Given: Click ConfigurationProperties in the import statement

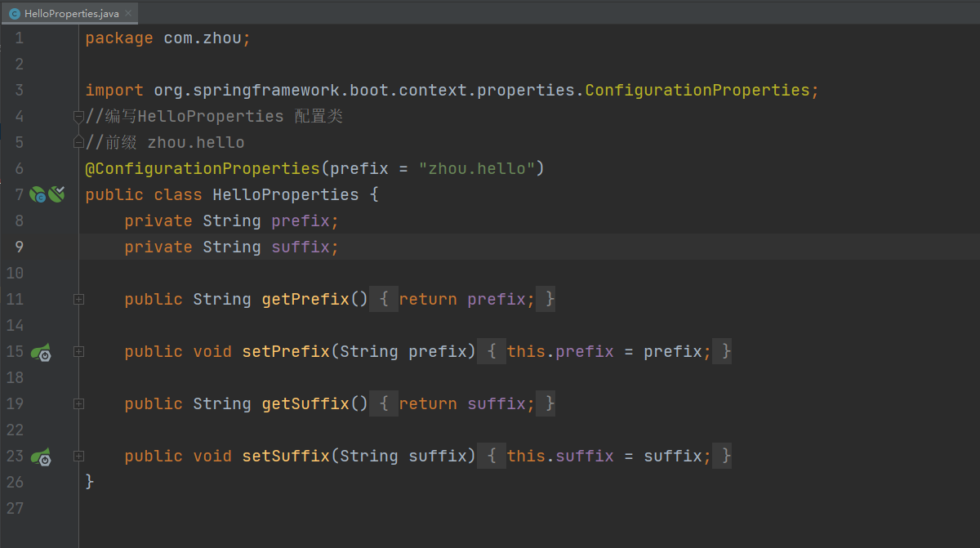Looking at the screenshot, I should pyautogui.click(x=697, y=91).
